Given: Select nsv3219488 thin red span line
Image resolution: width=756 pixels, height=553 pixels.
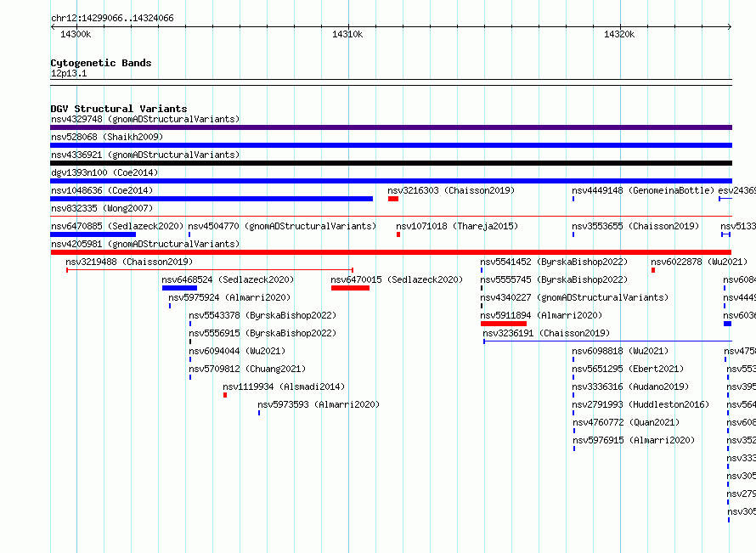Looking at the screenshot, I should point(210,270).
